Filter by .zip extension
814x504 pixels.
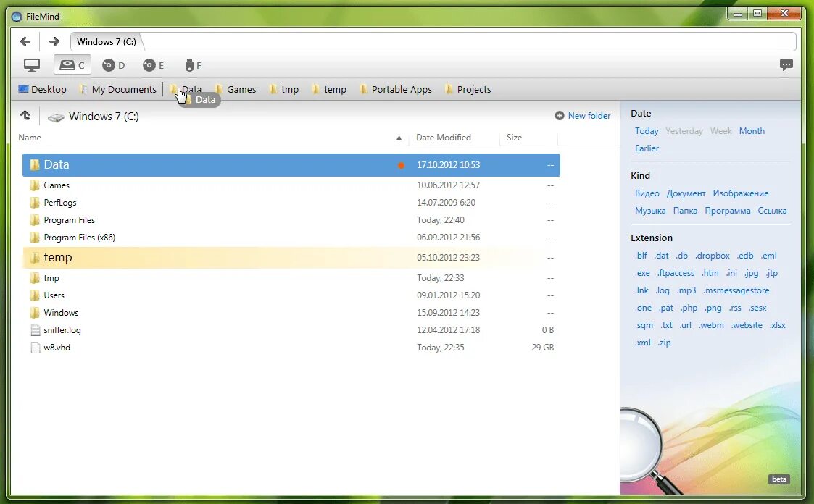[x=665, y=343]
